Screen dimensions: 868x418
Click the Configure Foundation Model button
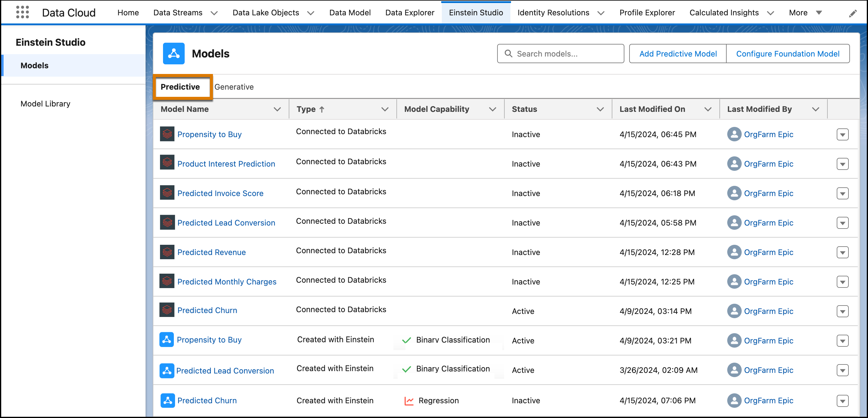pos(787,54)
